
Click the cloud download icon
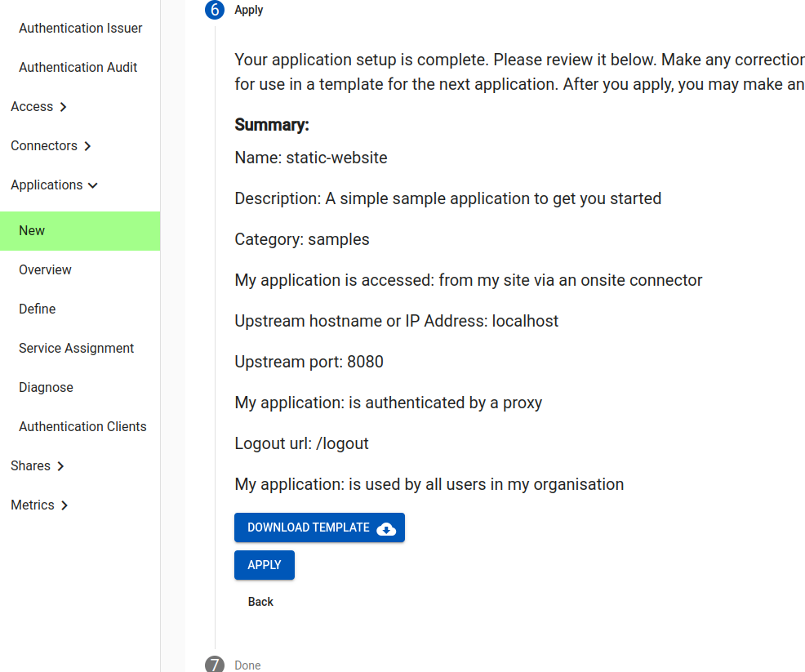[386, 528]
